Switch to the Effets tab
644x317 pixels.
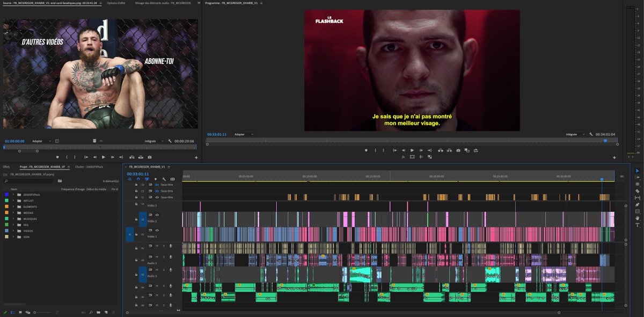click(x=6, y=167)
